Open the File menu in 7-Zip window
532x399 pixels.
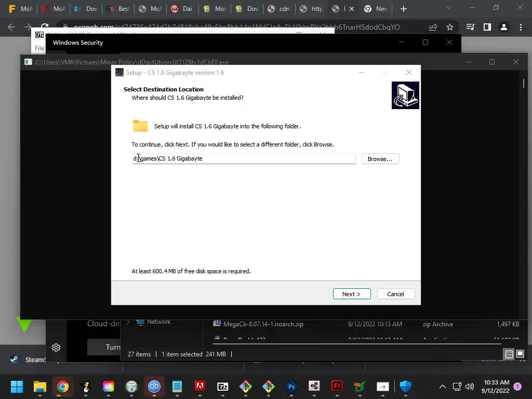pyautogui.click(x=39, y=48)
